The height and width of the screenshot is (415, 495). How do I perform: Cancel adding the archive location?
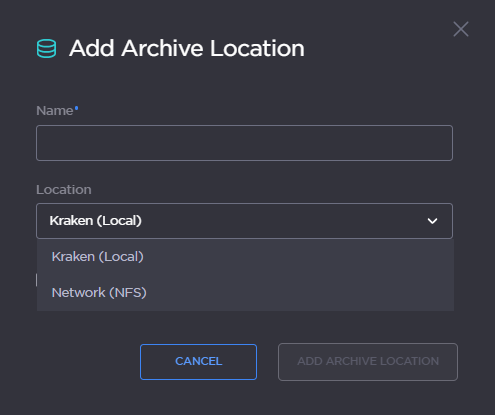[198, 362]
